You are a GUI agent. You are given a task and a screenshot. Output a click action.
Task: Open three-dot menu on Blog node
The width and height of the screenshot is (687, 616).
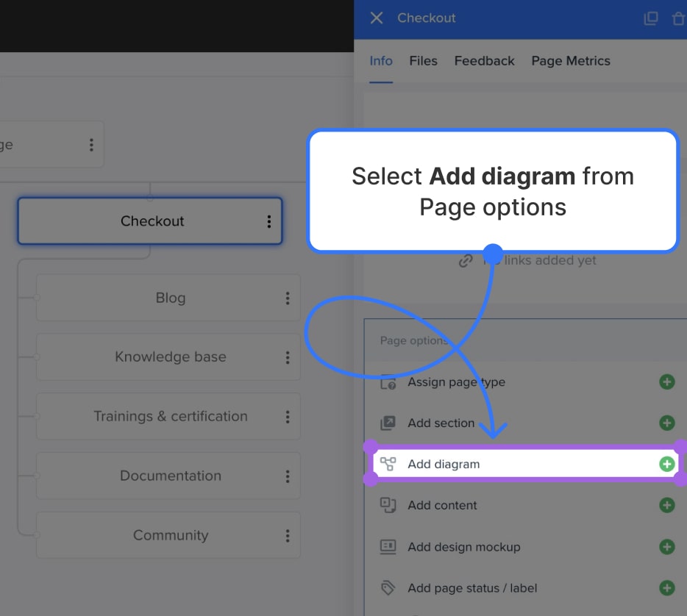click(288, 298)
